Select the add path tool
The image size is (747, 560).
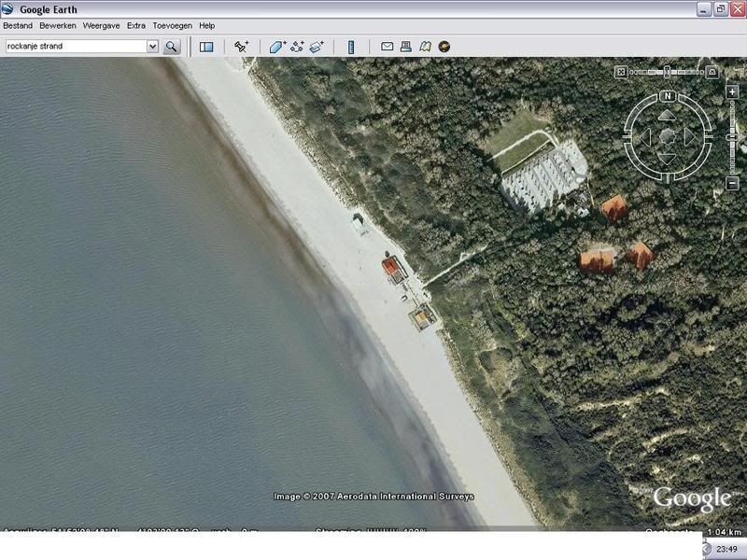click(298, 46)
